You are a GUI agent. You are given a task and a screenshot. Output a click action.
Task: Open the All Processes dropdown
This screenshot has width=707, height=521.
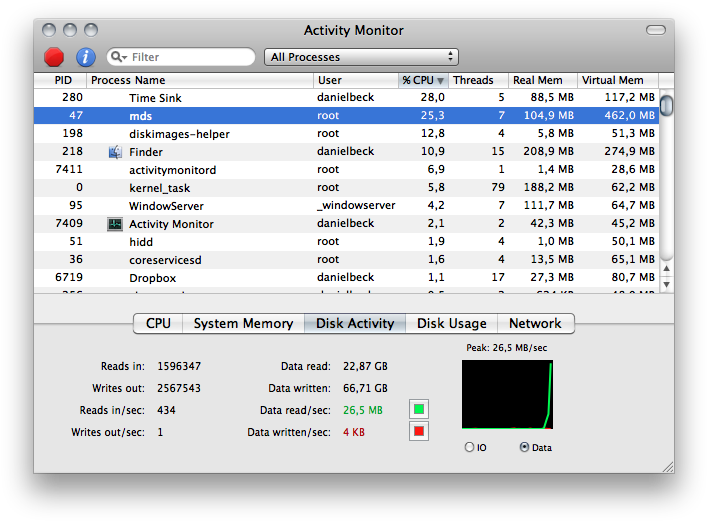point(361,57)
